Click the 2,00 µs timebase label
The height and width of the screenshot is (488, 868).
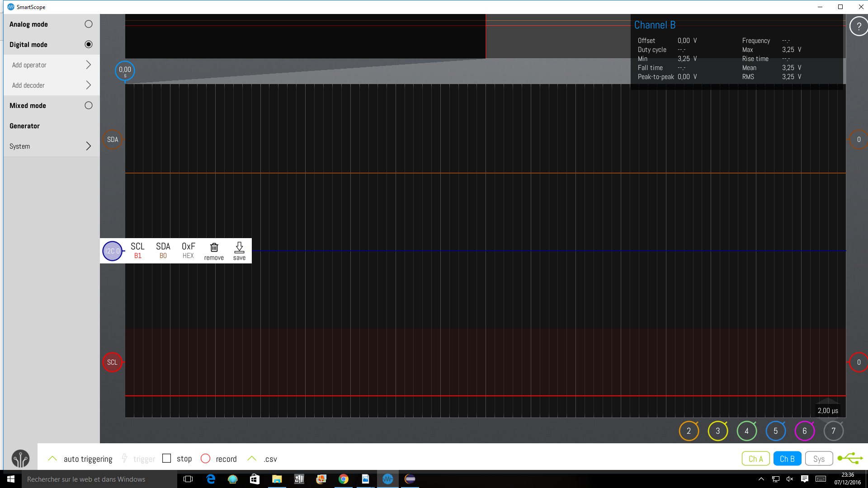tap(828, 411)
